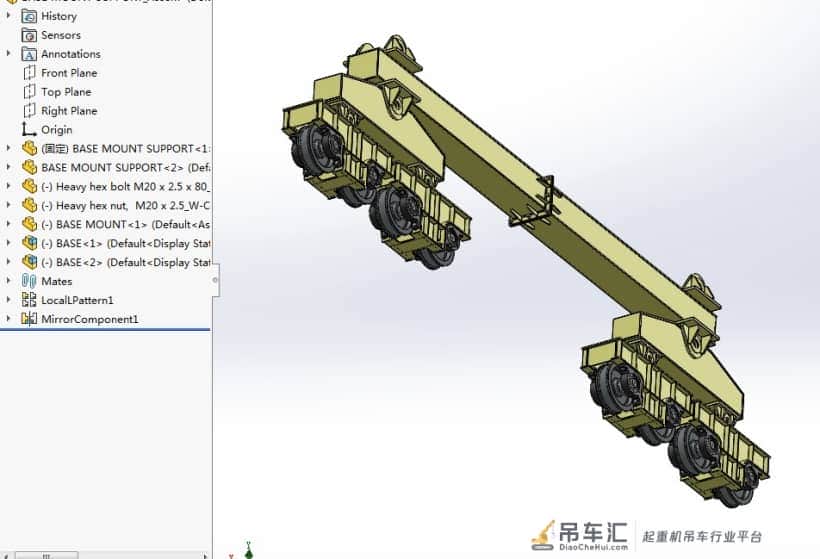The width and height of the screenshot is (820, 559).
Task: Expand the fixed BASE MOUNT SUPPORT<1> node
Action: coord(8,149)
